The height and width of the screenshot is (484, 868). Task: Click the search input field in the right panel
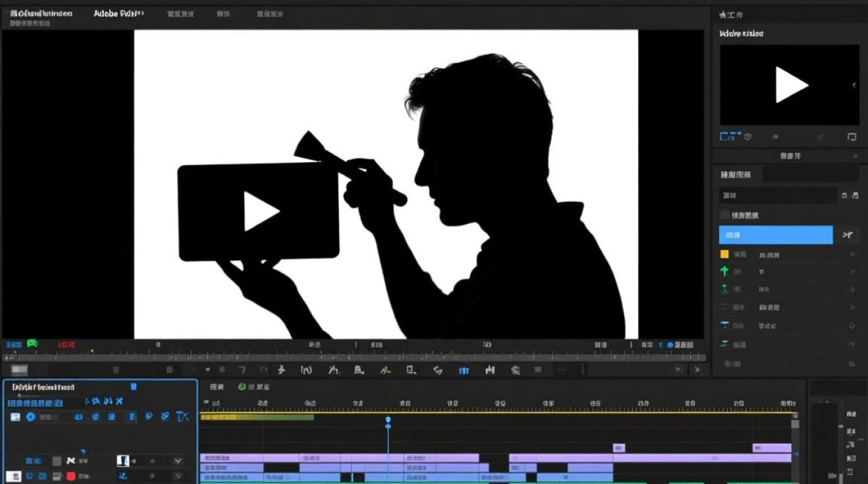click(778, 196)
